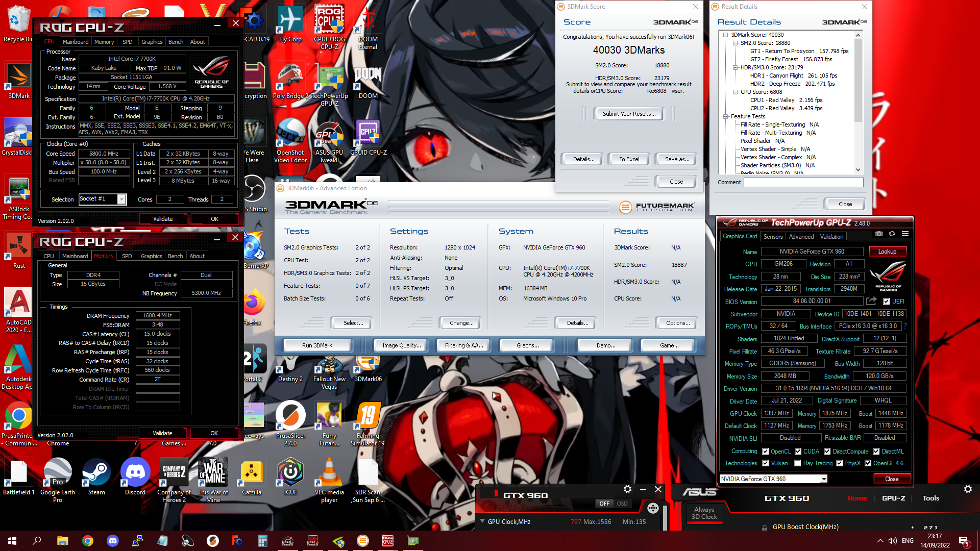Open the Fly Corp desktop shortcut
This screenshot has width=980, height=551.
coord(290,24)
